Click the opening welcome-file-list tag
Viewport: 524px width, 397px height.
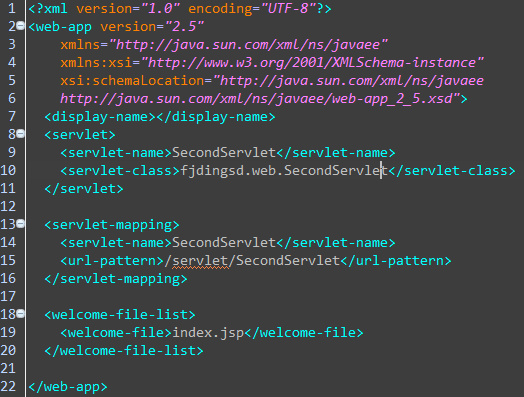pyautogui.click(x=120, y=315)
